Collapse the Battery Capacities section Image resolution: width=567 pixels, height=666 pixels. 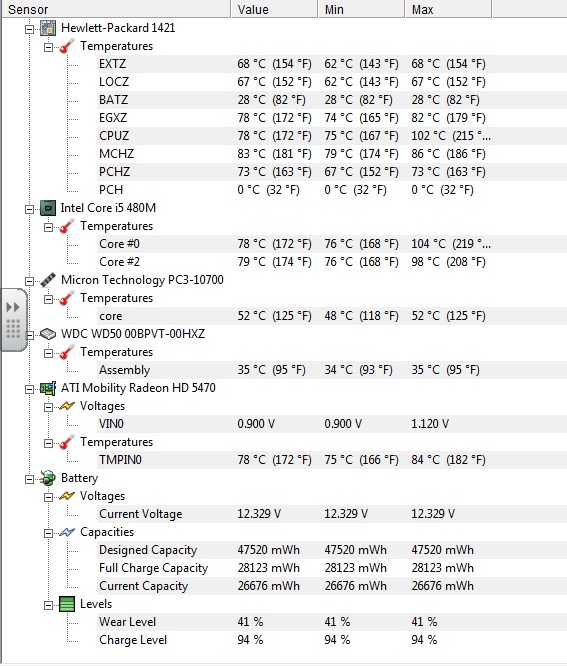pyautogui.click(x=49, y=533)
